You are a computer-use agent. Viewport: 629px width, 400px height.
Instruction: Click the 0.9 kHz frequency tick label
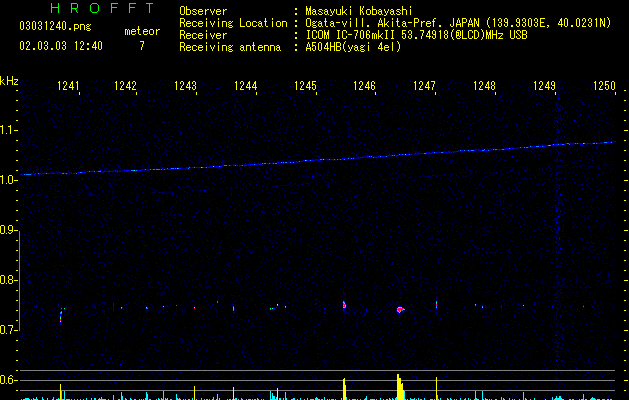point(8,229)
